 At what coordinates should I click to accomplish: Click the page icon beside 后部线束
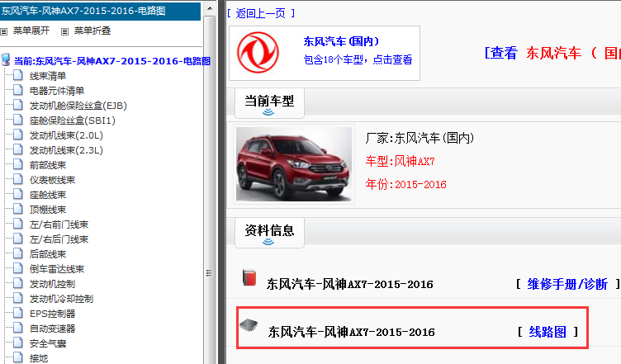click(18, 253)
